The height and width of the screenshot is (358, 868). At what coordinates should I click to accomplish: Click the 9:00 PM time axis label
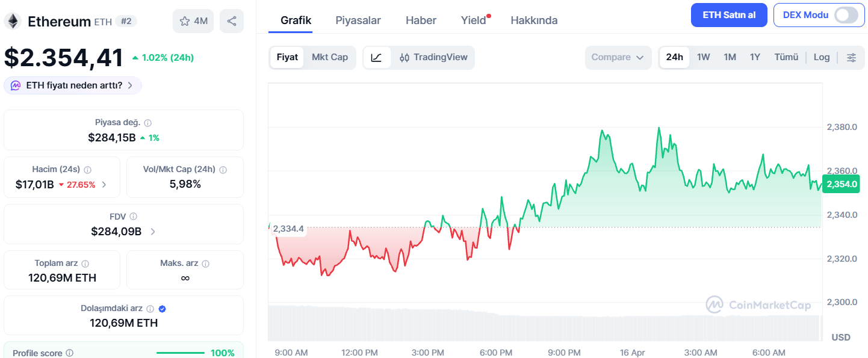pyautogui.click(x=565, y=353)
